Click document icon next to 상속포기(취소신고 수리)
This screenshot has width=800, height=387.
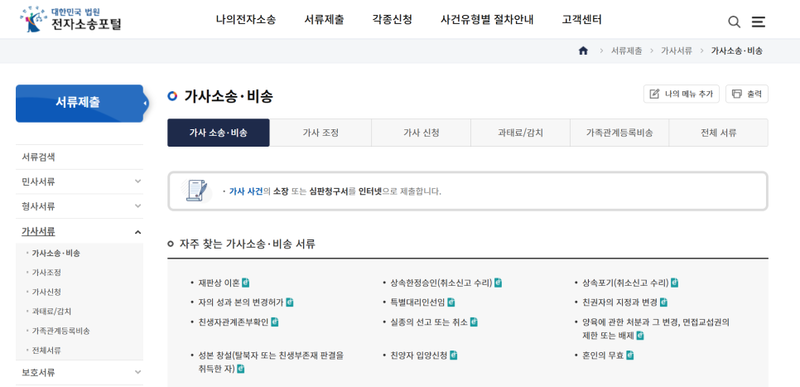[x=674, y=282]
